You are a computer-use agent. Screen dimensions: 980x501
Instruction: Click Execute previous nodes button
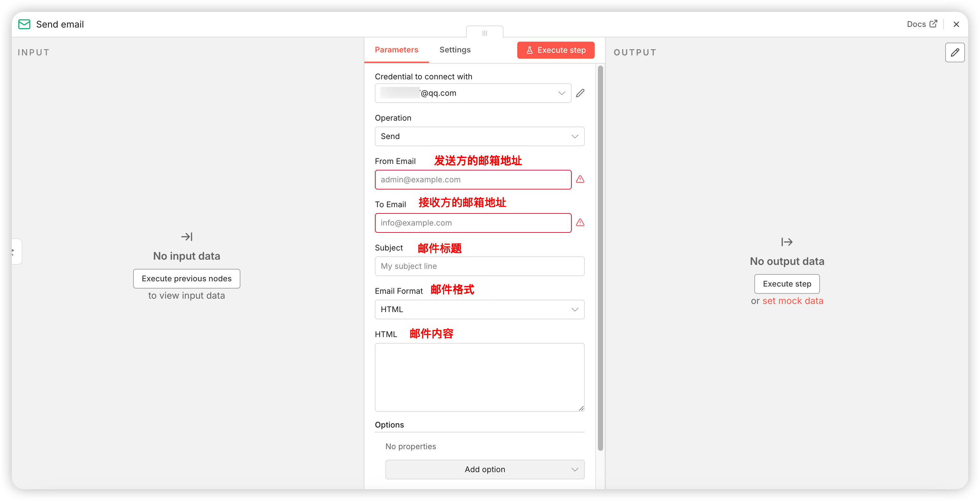pos(186,278)
